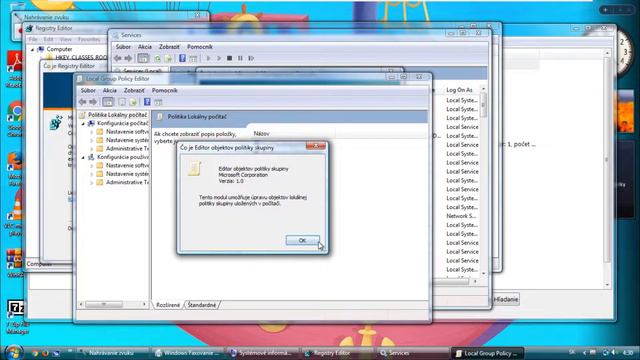Open Súbor menu in Local Group Policy Editor
This screenshot has height=360, width=640.
pos(88,90)
